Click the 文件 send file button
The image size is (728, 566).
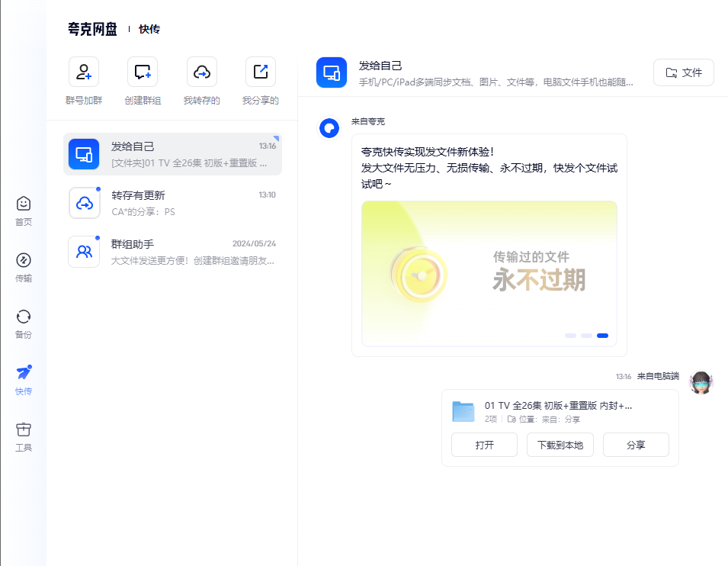tap(682, 71)
